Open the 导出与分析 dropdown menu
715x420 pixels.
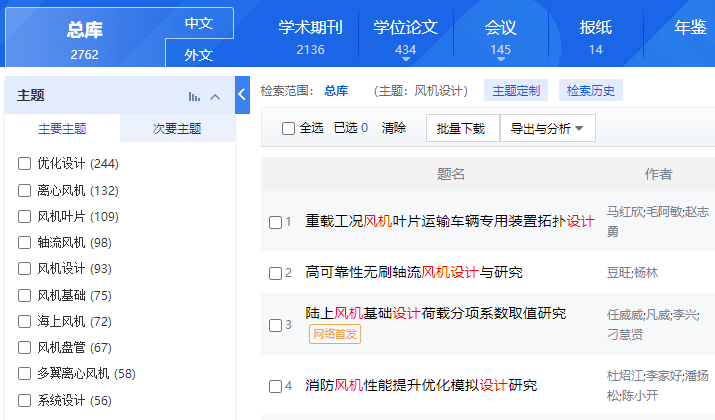pyautogui.click(x=546, y=128)
